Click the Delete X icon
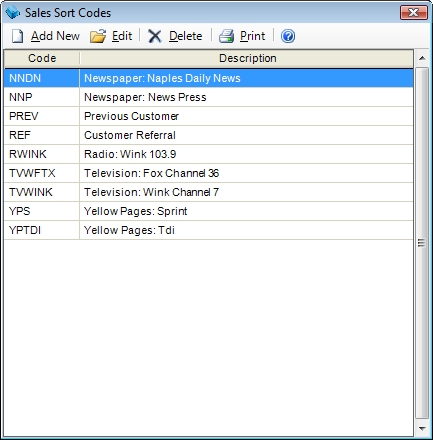This screenshot has height=440, width=433. tap(155, 36)
